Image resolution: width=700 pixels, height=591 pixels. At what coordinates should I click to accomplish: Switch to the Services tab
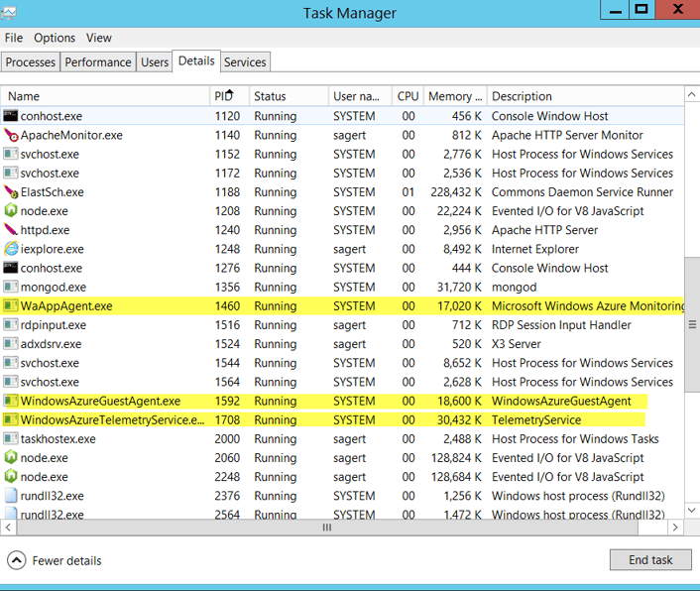click(245, 62)
